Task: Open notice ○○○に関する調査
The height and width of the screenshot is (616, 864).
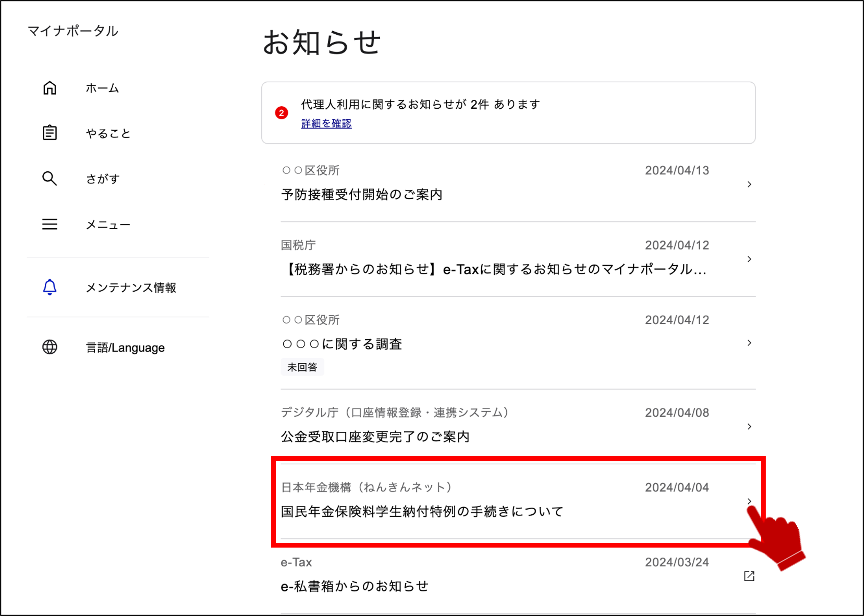Action: point(342,344)
